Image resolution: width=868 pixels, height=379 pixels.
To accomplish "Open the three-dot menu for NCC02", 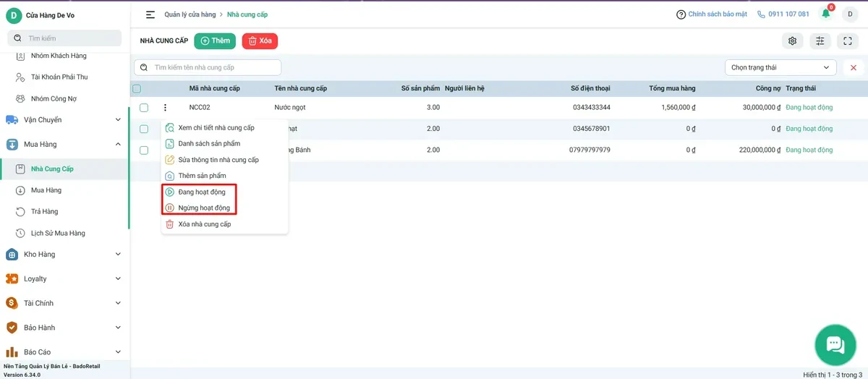I will (165, 108).
